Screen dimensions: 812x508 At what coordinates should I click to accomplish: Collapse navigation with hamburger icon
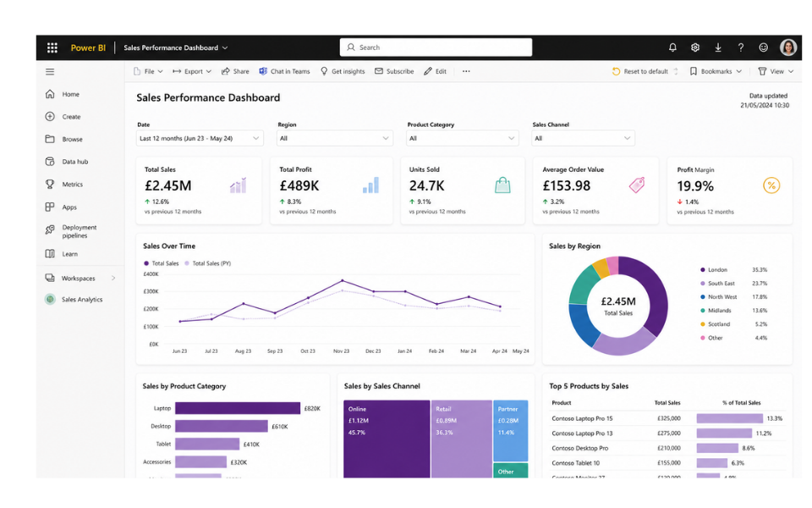(50, 71)
